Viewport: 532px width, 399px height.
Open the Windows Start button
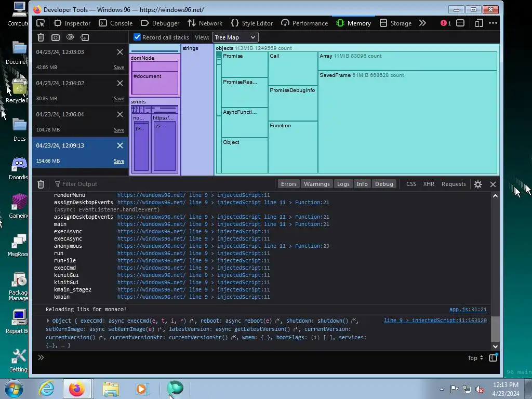coord(14,389)
